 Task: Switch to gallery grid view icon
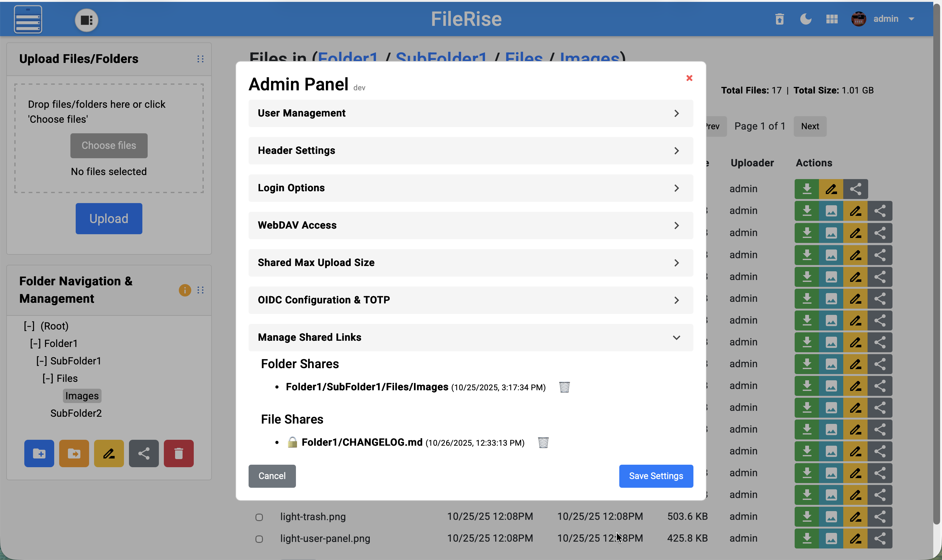[x=831, y=19]
